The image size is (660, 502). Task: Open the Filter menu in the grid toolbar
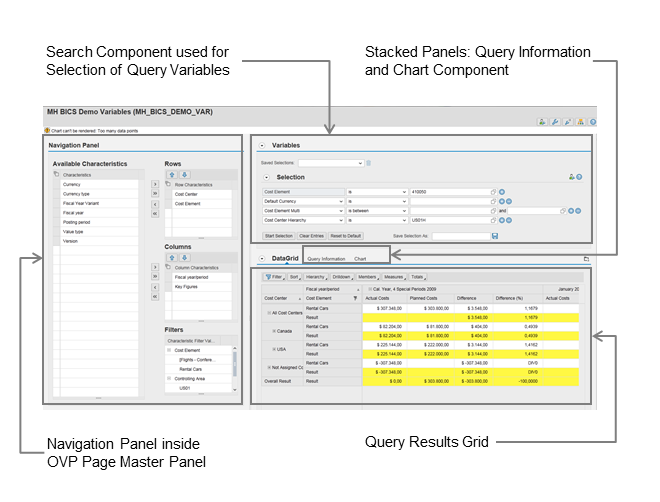click(274, 277)
